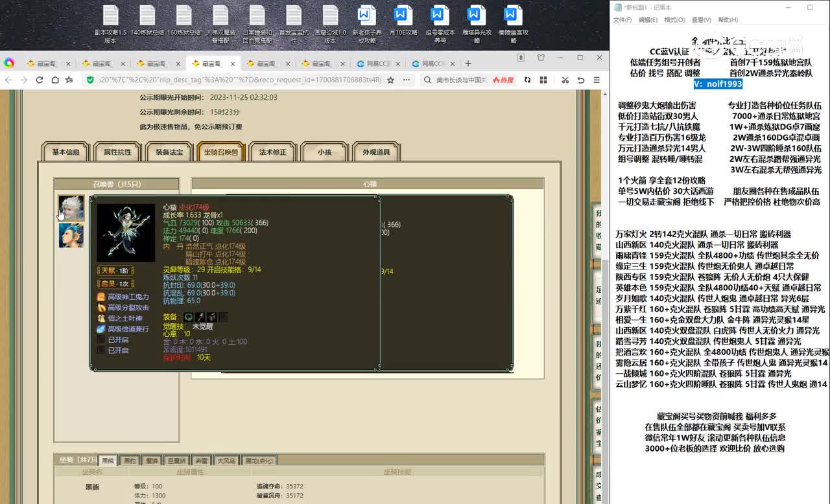Click the green security shield icon

coord(90,80)
